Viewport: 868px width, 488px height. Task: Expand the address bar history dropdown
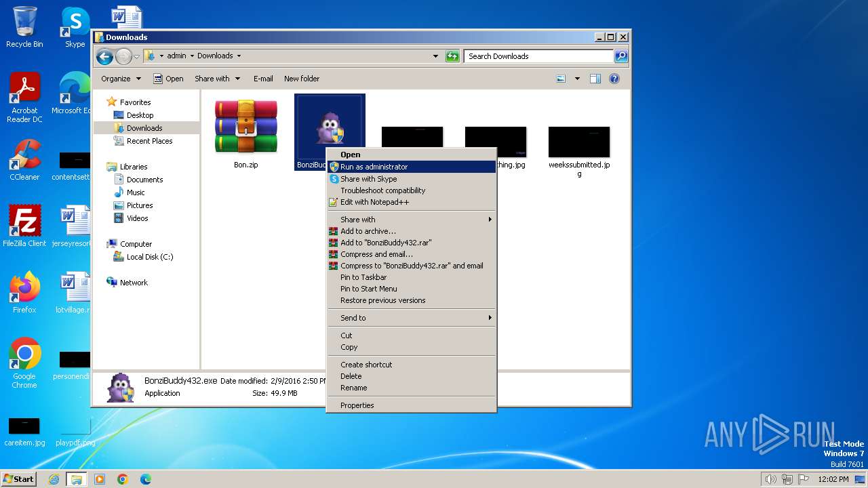pos(435,56)
